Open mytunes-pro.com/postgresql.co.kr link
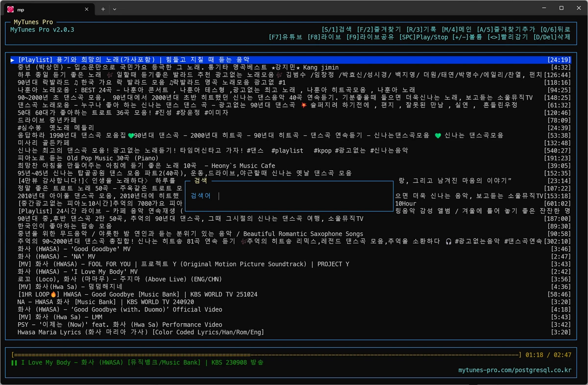 point(514,370)
